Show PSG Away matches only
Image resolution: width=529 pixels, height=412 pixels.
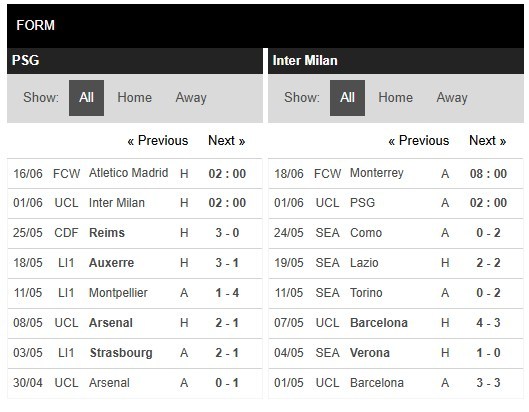tap(191, 98)
